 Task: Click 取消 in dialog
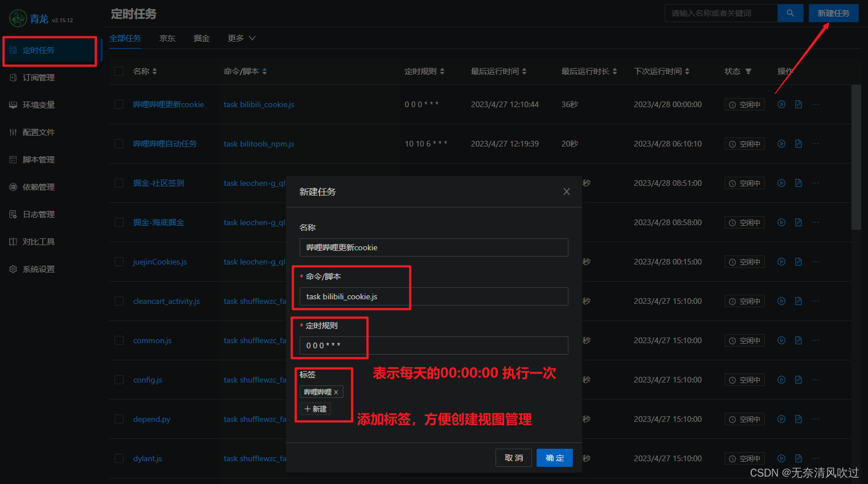pyautogui.click(x=514, y=458)
